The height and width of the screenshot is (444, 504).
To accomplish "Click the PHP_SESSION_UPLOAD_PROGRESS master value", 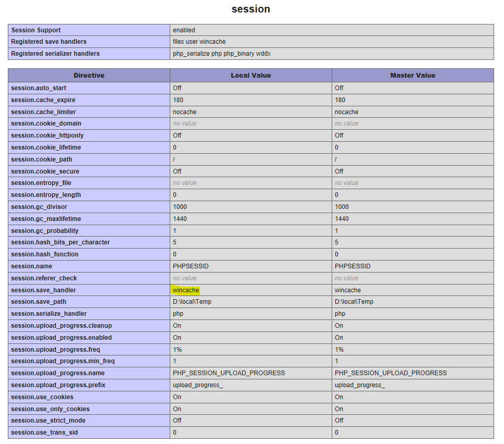I will 390,373.
